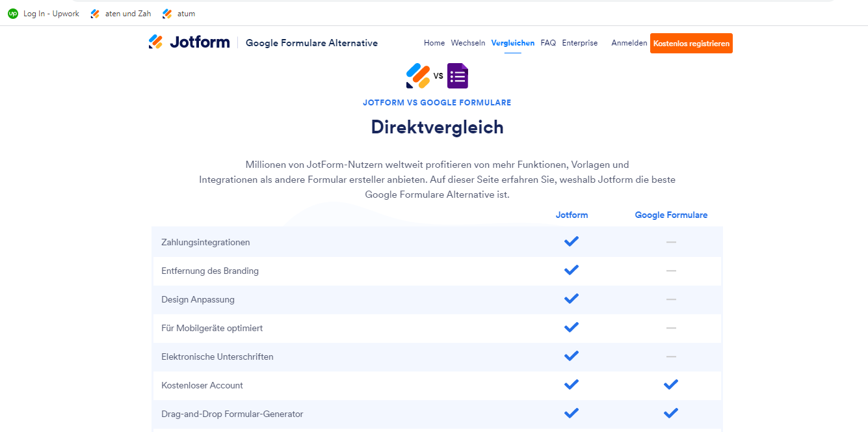Click 'Google Formulare Alternative' header title

point(311,43)
